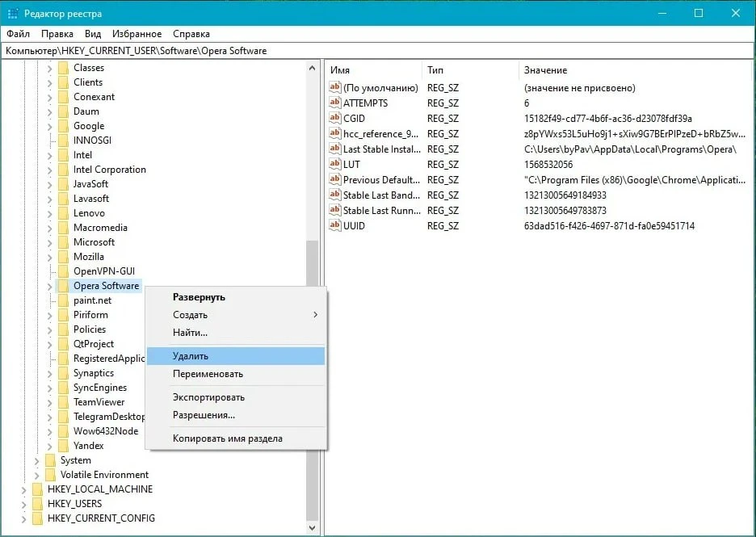Viewport: 756px width, 537px height.
Task: Select the Synaptics key
Action: coord(94,373)
